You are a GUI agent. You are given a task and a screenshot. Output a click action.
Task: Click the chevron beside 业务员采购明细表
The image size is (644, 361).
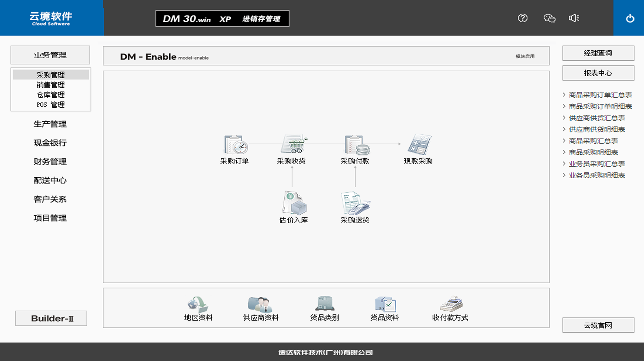(x=564, y=175)
